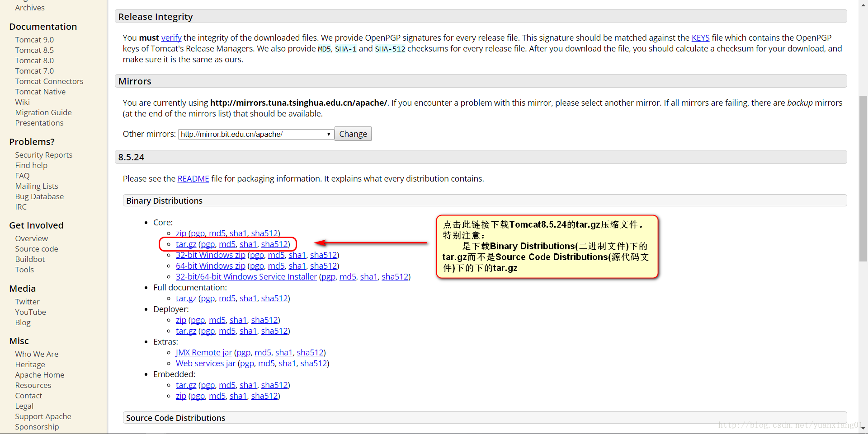
Task: Open the Migration Guide link
Action: click(43, 112)
